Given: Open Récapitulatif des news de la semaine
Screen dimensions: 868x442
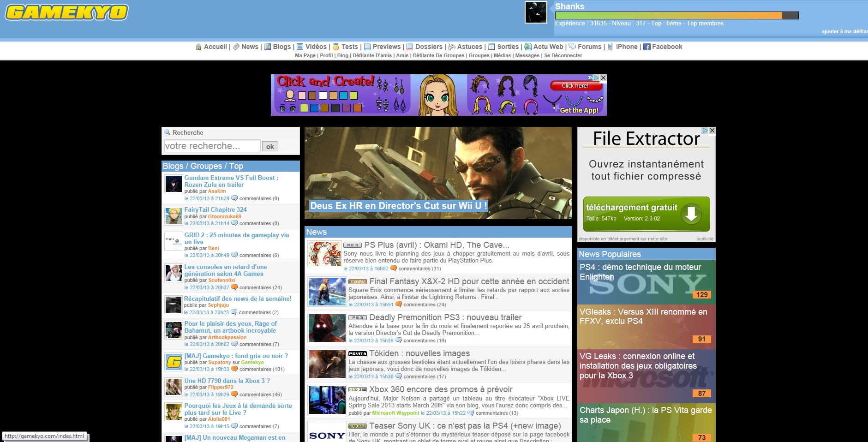Looking at the screenshot, I should [238, 299].
